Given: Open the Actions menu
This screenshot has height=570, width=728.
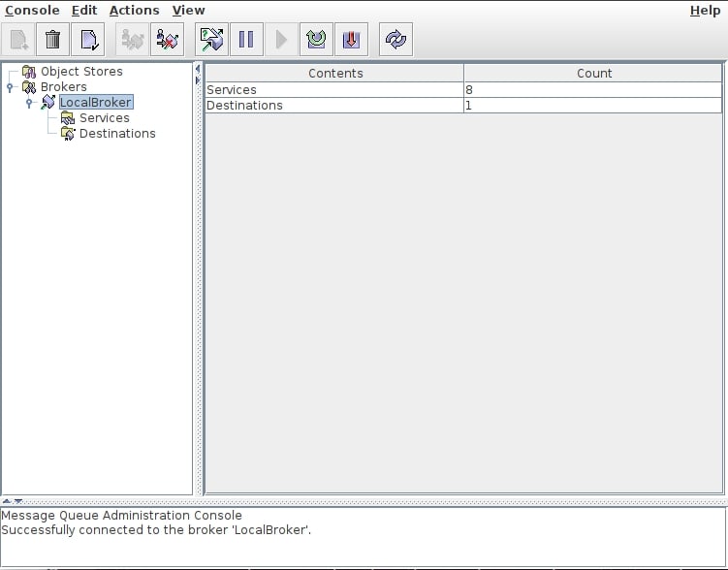Looking at the screenshot, I should tap(134, 11).
